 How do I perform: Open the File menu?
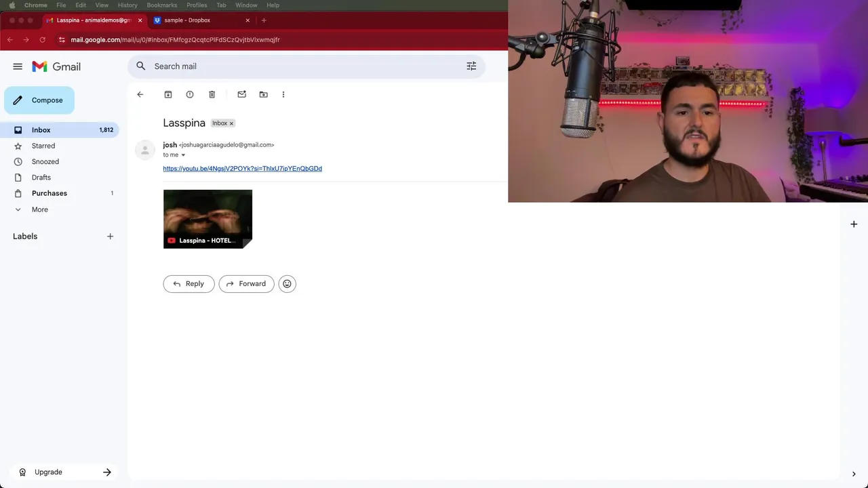point(61,5)
